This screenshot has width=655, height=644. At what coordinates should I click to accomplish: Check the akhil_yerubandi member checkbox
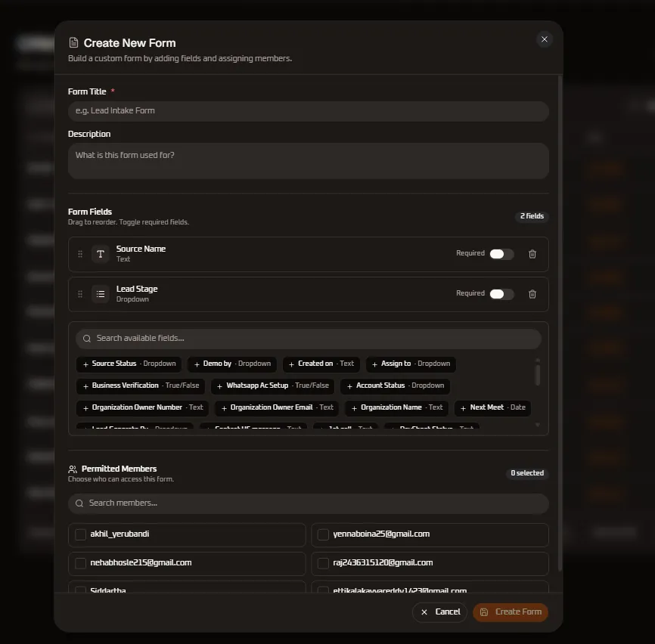[x=80, y=534]
